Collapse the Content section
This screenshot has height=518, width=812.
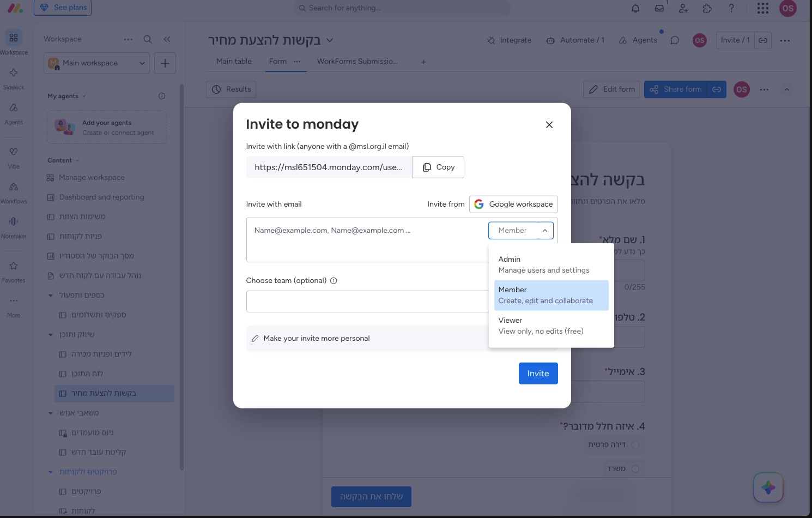click(x=77, y=161)
